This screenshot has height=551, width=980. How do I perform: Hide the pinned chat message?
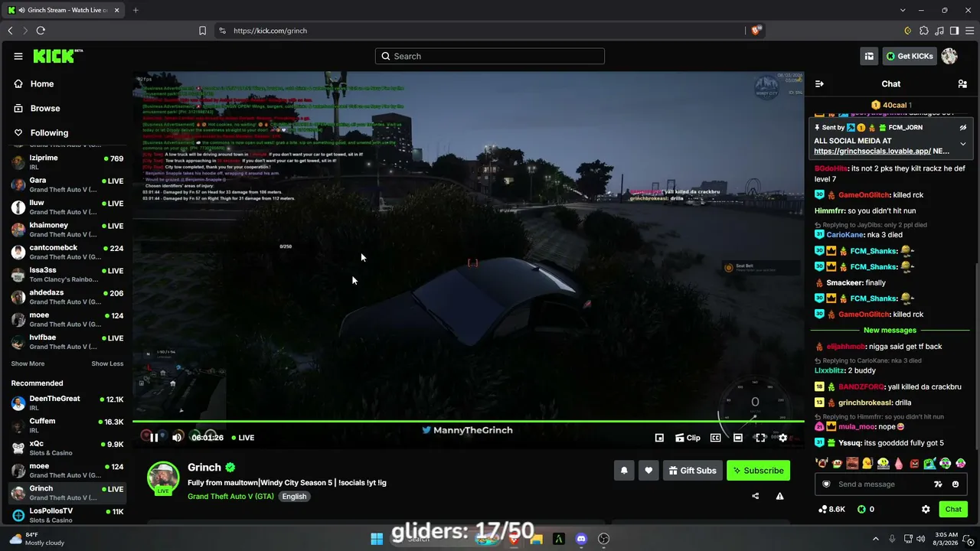[963, 128]
